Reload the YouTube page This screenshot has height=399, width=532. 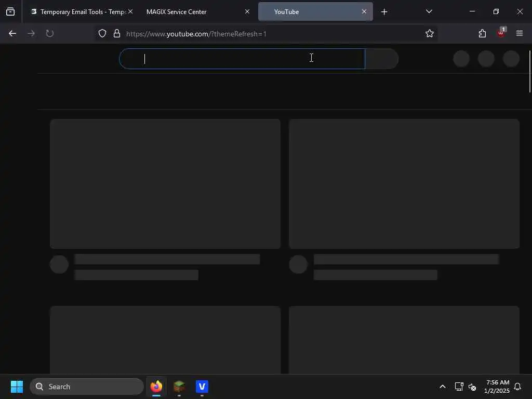(49, 33)
